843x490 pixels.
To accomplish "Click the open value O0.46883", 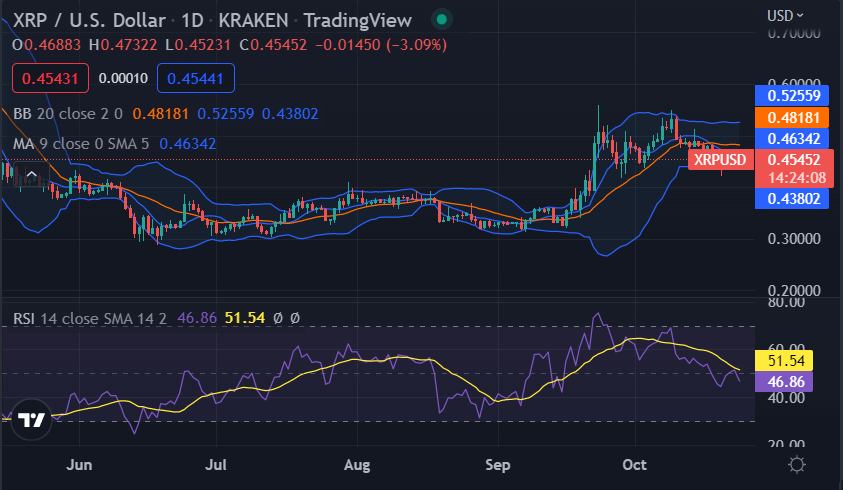I will pyautogui.click(x=46, y=45).
